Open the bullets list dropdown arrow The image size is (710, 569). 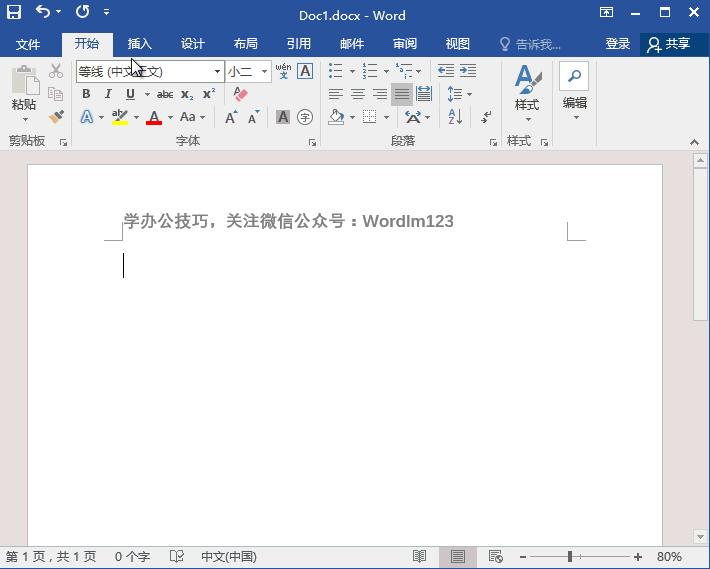click(352, 71)
